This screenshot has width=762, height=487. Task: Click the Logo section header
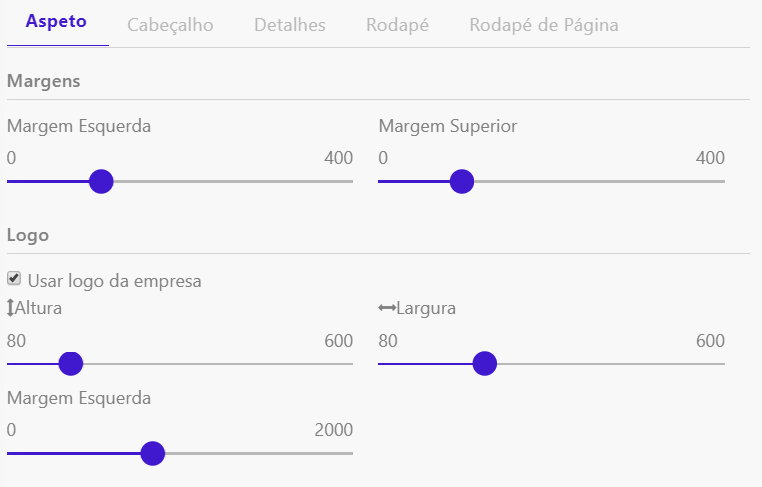coord(28,235)
